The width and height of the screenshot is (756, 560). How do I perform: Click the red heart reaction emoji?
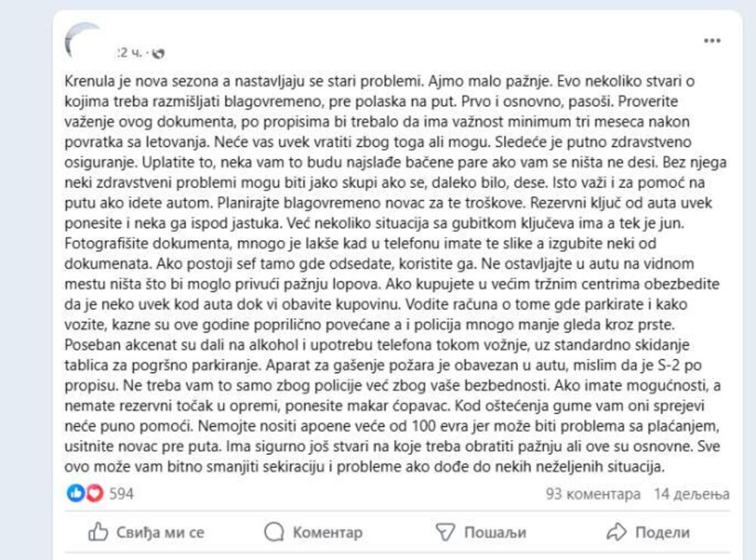pos(94,494)
